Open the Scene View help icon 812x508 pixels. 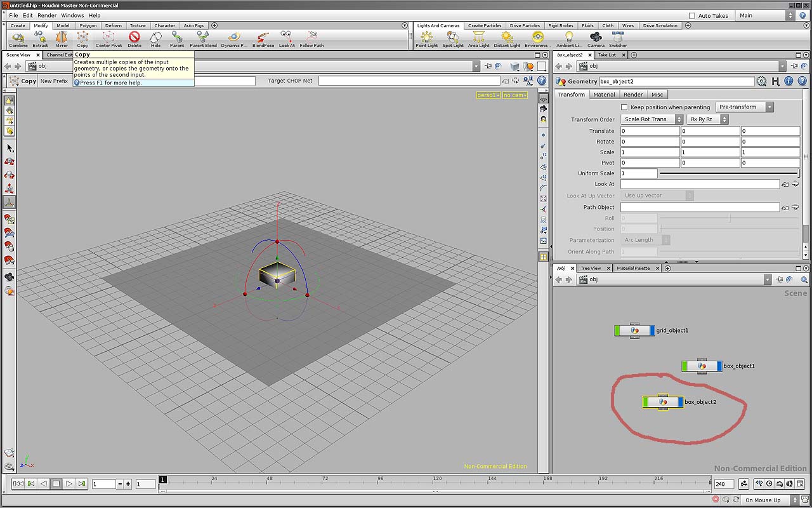pyautogui.click(x=542, y=81)
